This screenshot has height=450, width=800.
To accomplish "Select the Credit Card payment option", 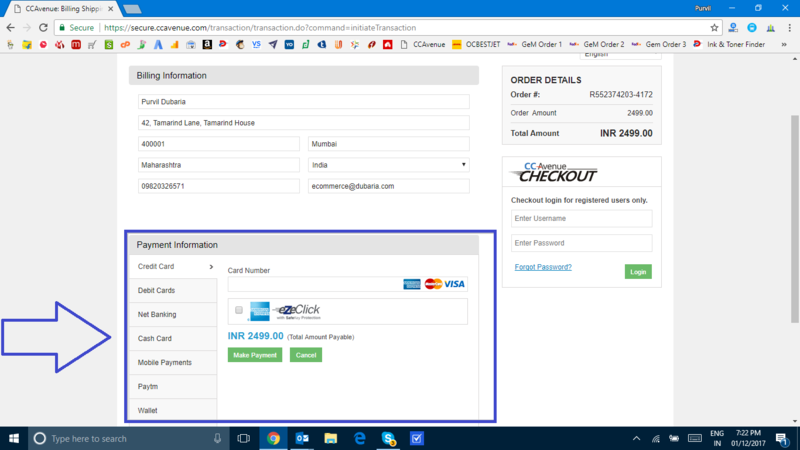I will (x=173, y=266).
